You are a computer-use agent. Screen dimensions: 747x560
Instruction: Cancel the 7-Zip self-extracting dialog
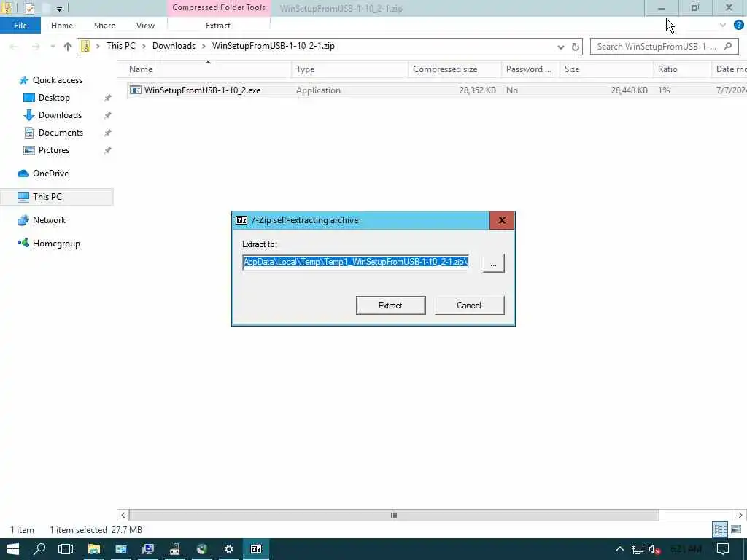(469, 306)
